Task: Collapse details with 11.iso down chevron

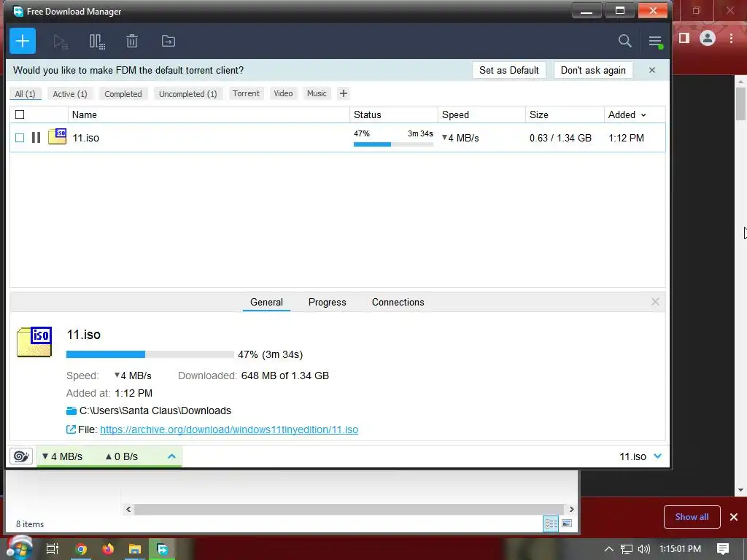Action: (657, 456)
